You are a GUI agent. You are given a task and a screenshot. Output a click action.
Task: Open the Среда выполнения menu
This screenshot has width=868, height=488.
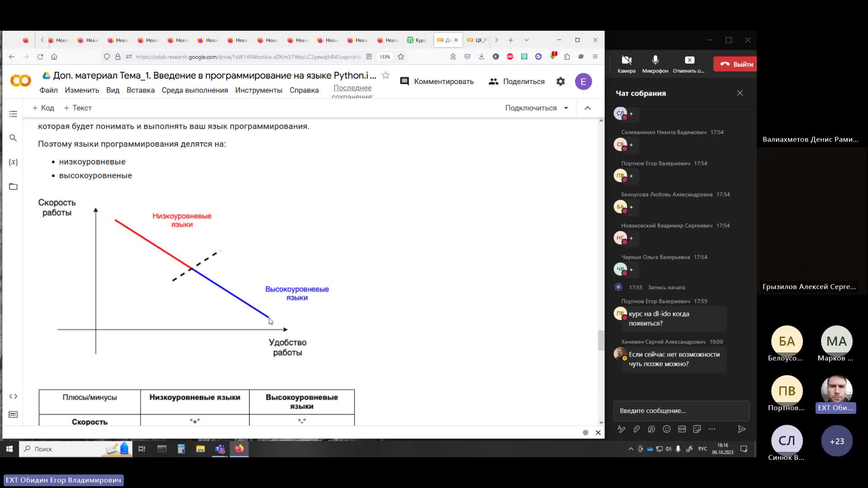point(195,90)
